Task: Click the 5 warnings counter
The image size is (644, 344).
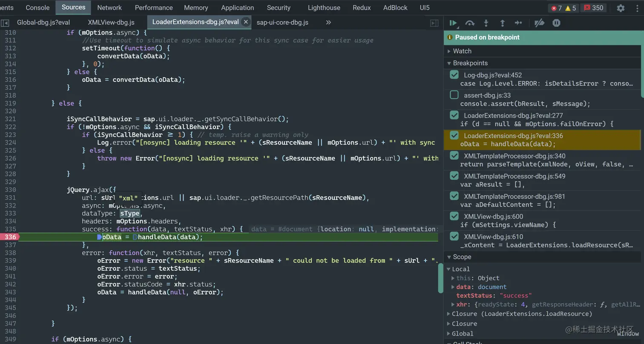Action: point(571,8)
